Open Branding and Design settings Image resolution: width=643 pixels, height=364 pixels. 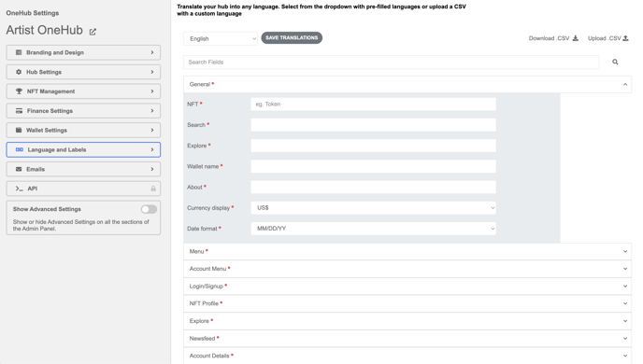[x=83, y=52]
